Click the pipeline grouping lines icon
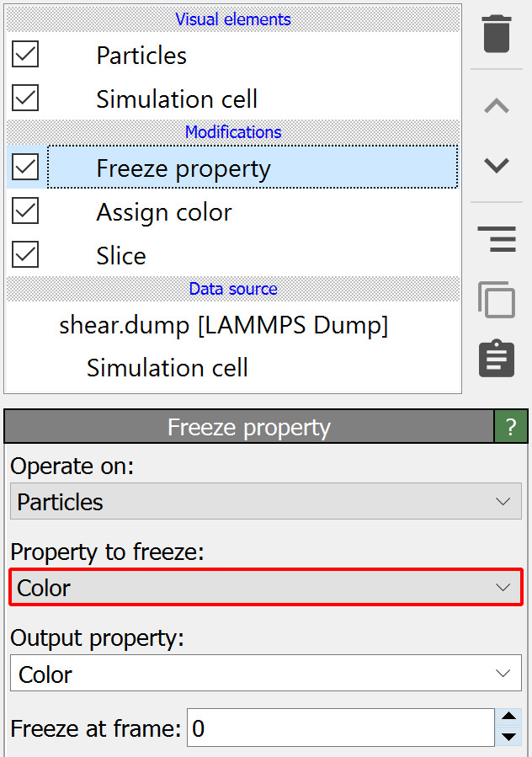This screenshot has width=532, height=757. pos(497,239)
